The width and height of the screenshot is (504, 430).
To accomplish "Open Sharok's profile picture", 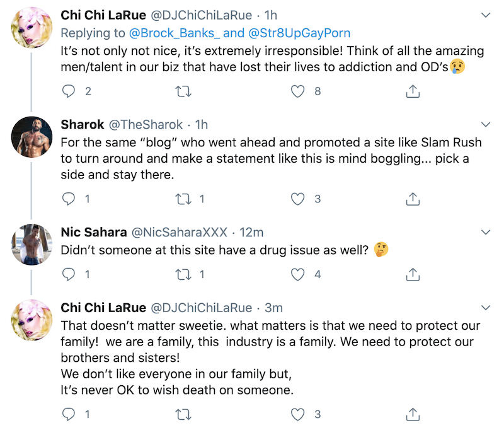I will (31, 137).
